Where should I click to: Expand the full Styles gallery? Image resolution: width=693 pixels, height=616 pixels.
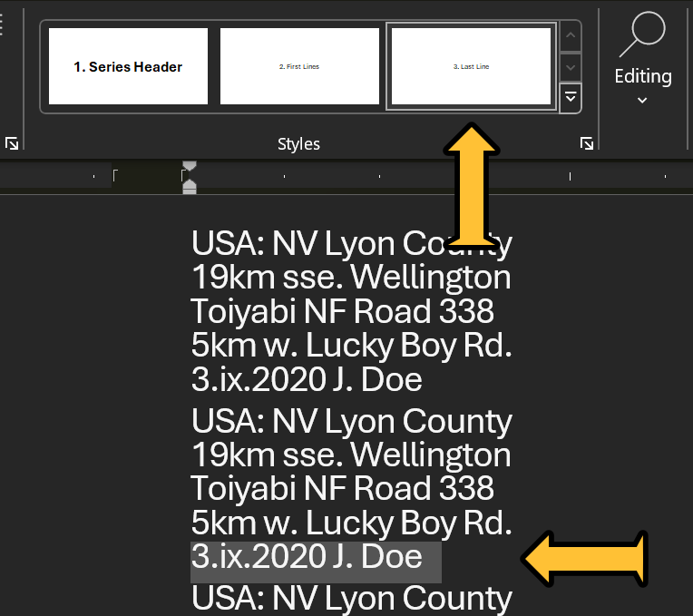[571, 97]
